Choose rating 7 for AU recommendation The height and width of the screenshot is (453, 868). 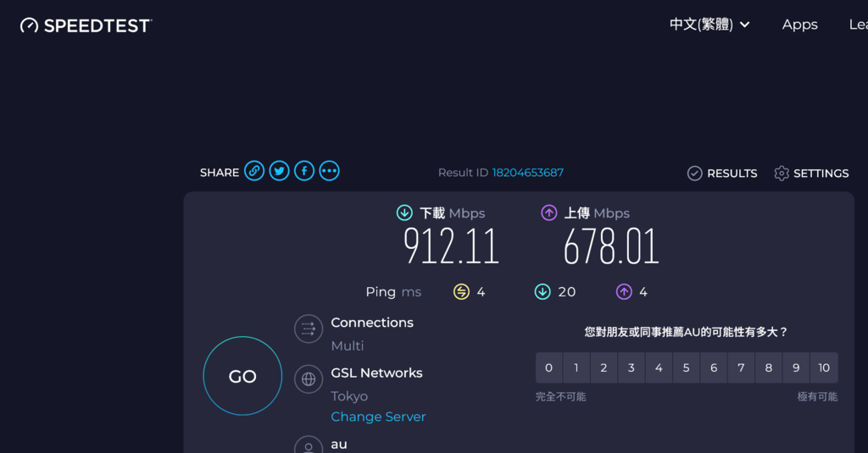click(741, 367)
